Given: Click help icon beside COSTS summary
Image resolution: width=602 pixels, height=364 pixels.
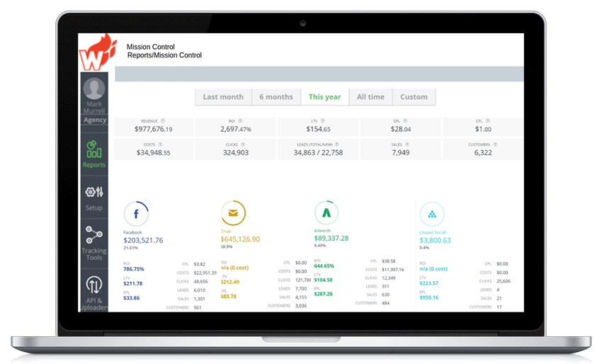Looking at the screenshot, I should click(x=160, y=144).
